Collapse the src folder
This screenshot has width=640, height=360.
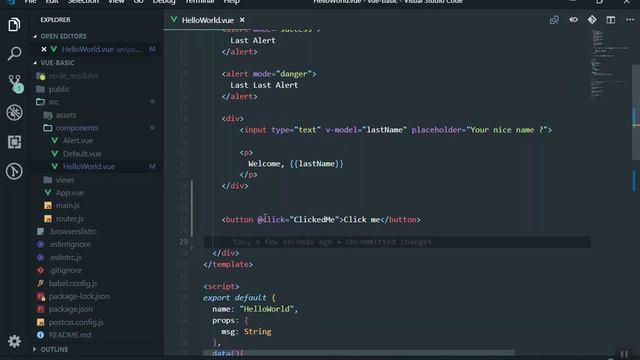[53, 102]
